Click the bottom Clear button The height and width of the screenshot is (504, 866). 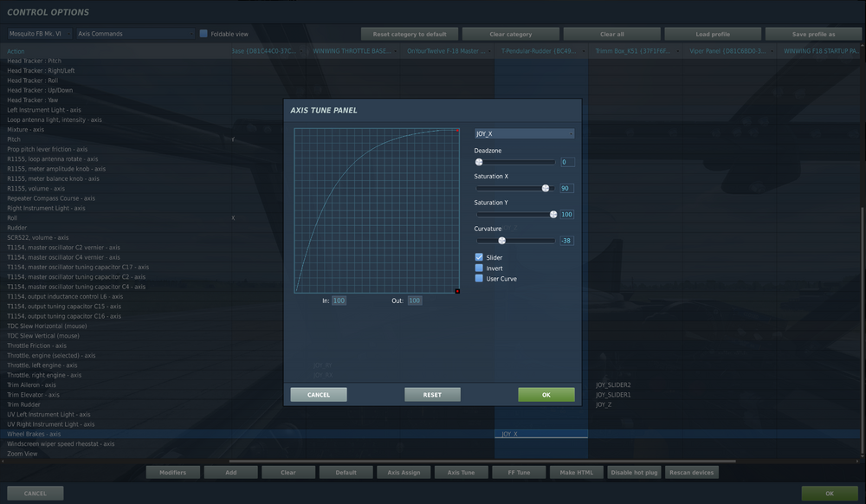pos(288,473)
